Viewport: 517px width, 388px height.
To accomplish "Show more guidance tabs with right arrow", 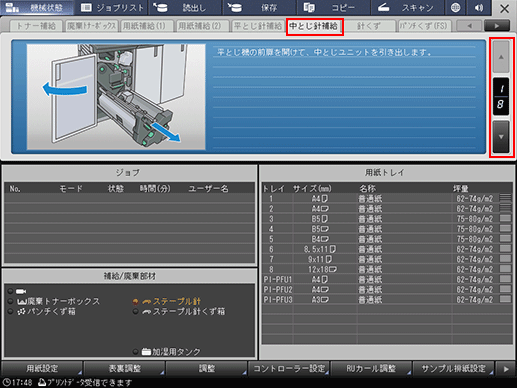I will [497, 26].
